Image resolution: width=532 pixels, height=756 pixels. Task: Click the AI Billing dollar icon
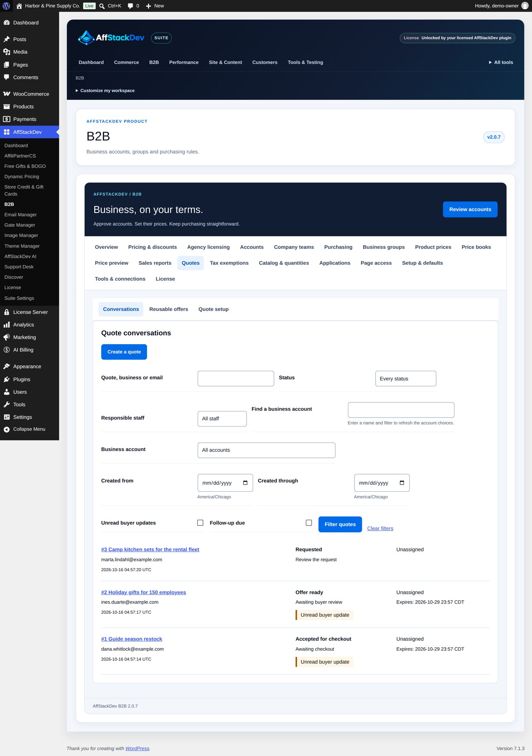tap(6, 350)
